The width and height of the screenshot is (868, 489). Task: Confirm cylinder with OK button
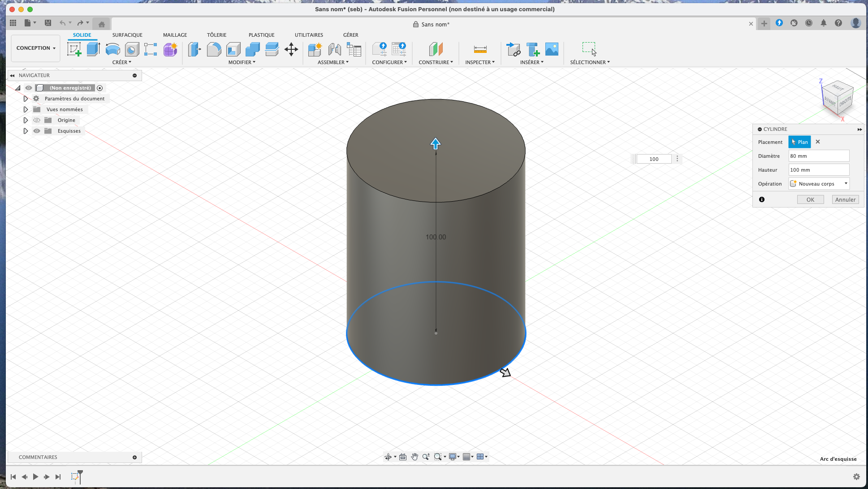point(810,200)
